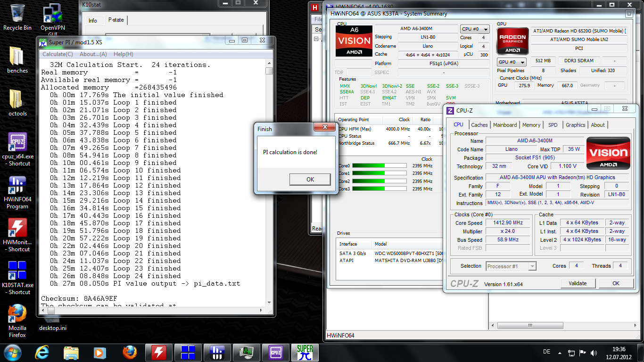The width and height of the screenshot is (644, 362).
Task: Confirm OK in Finish dialog
Action: (x=310, y=179)
